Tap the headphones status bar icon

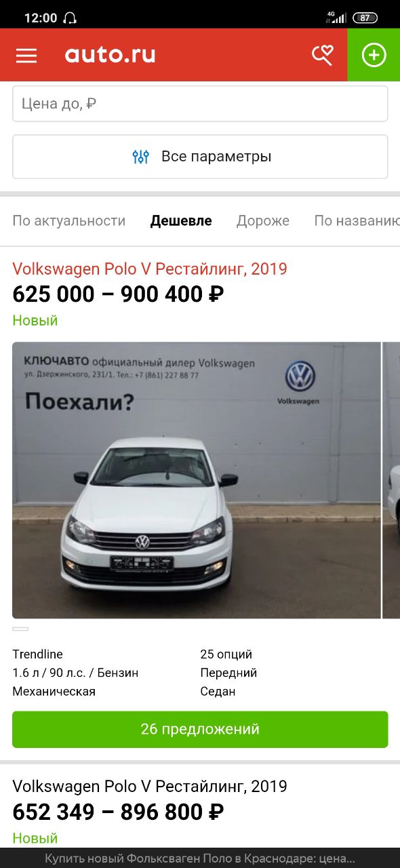(69, 18)
